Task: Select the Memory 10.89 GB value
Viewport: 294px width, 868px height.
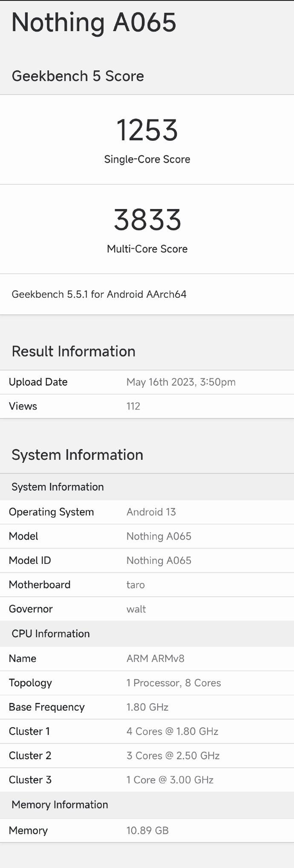Action: (147, 830)
